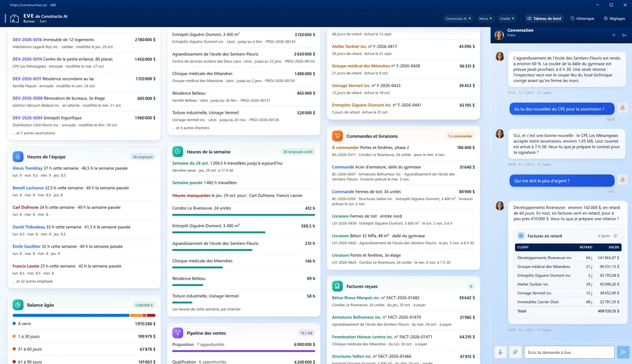Click the Balance âgée stacked color bar
Screen dimensions: 632x364
click(84, 315)
